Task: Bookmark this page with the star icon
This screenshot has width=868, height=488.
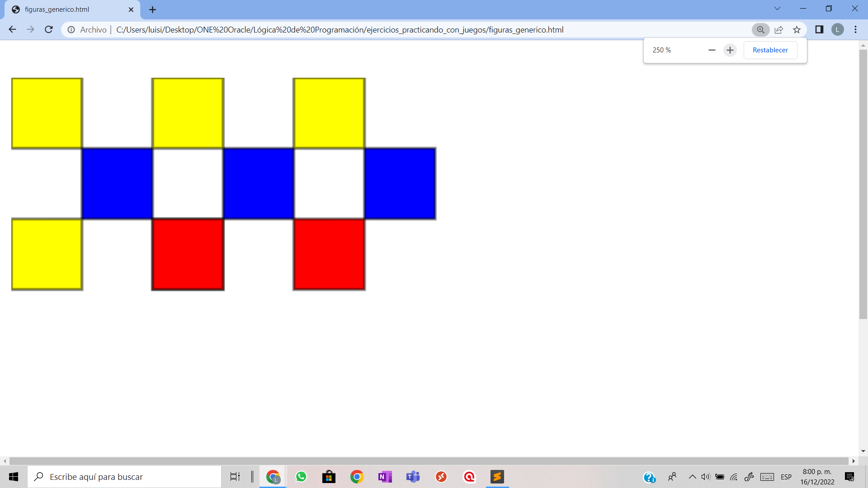Action: coord(797,29)
